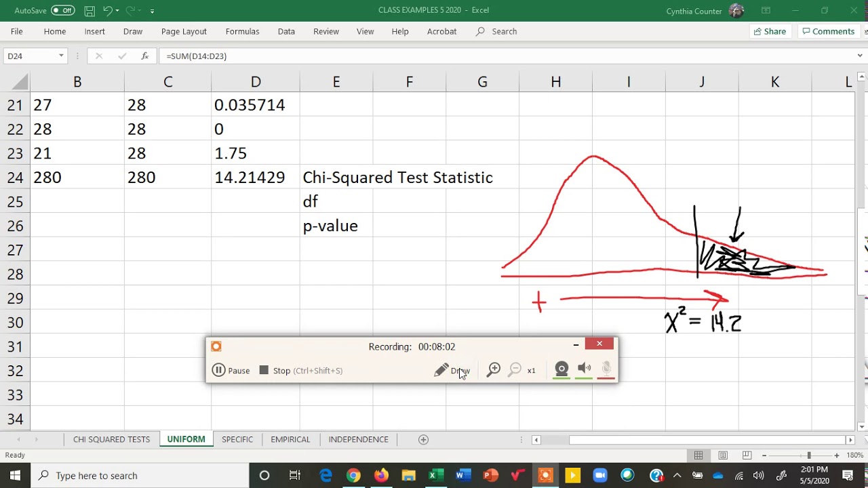
Task: Confirm the formula with the checkmark icon
Action: (x=121, y=56)
